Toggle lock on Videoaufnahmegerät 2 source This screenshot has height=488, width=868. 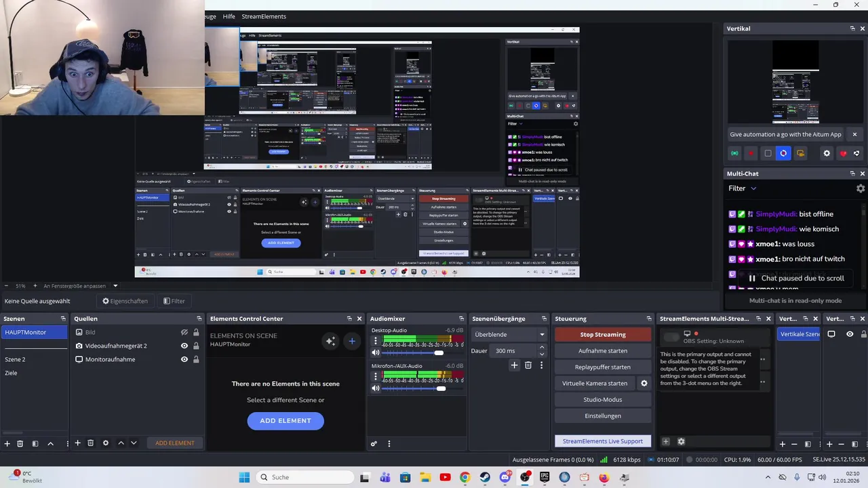coord(196,346)
